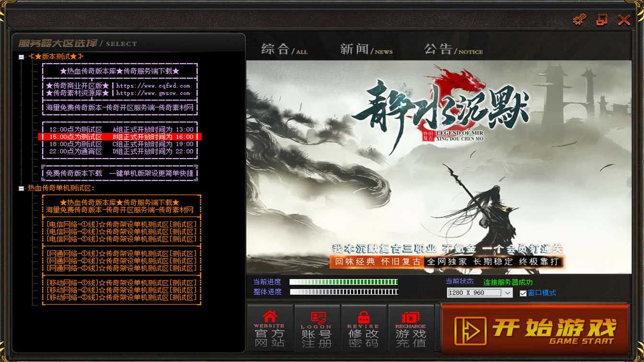Click the 当前进度 green progress bar
The height and width of the screenshot is (362, 644).
coord(344,282)
